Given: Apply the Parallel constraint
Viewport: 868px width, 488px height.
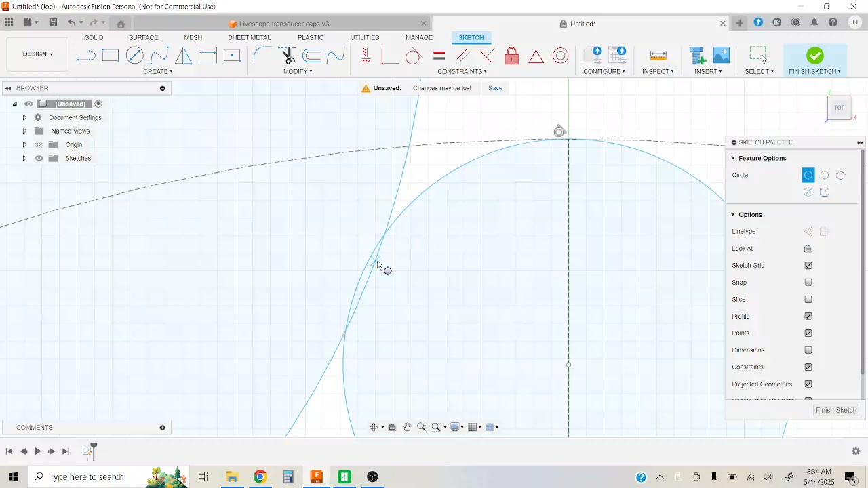Looking at the screenshot, I should click(463, 56).
